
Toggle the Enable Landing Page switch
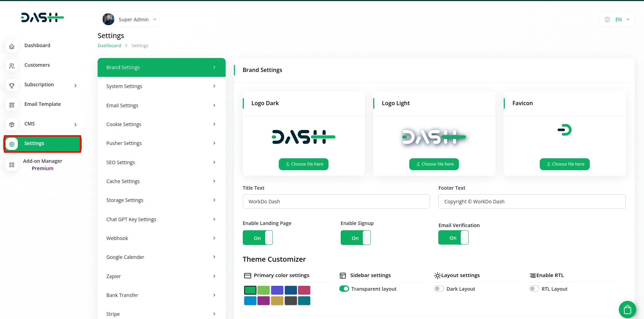(257, 238)
